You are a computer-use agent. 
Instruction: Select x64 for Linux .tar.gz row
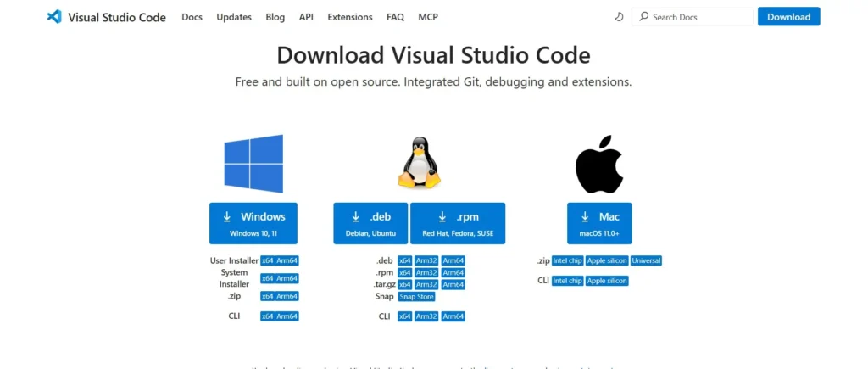pos(405,284)
